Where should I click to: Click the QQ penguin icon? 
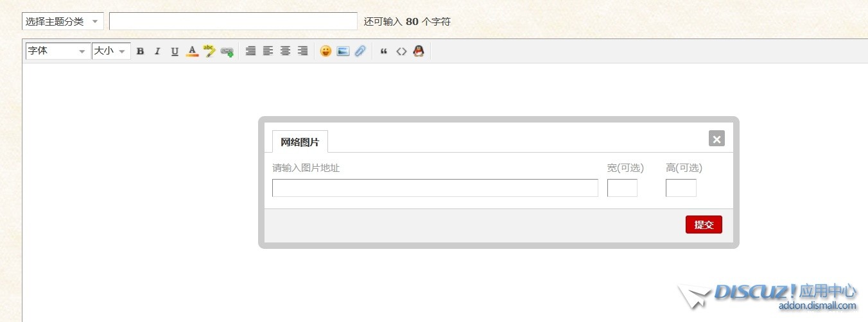tap(419, 51)
